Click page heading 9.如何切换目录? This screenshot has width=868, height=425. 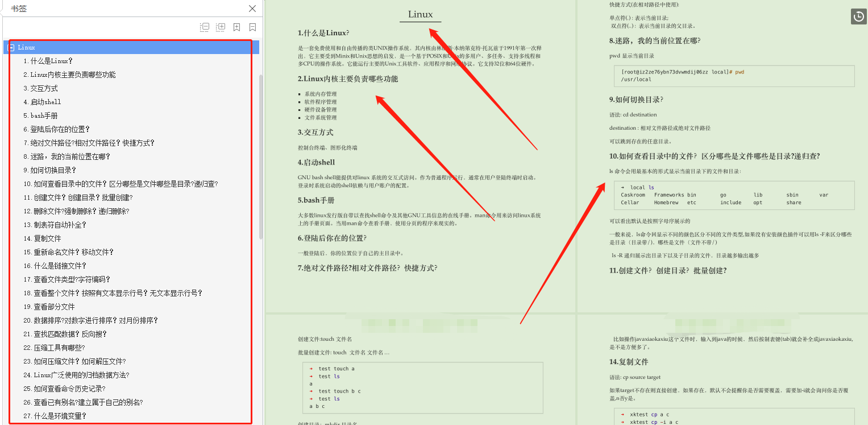point(636,100)
